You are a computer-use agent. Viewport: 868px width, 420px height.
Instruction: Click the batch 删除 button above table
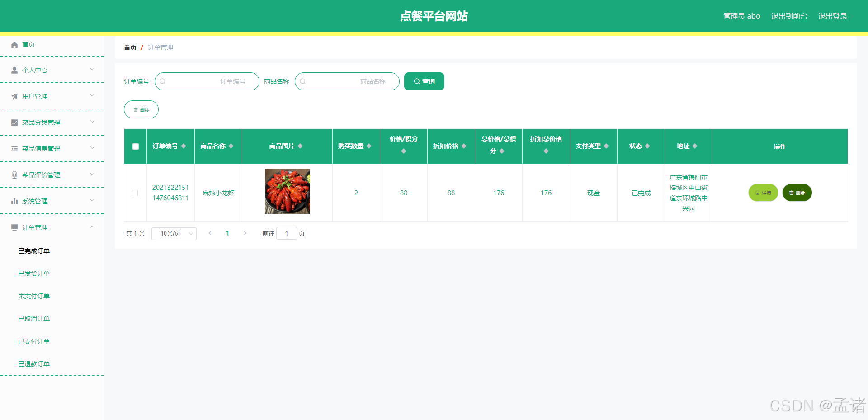(141, 109)
